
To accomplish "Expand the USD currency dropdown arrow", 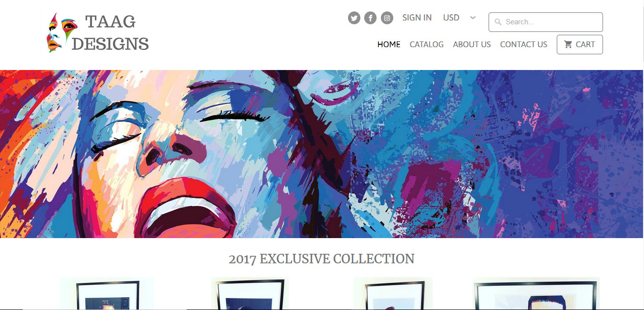I will [x=472, y=18].
